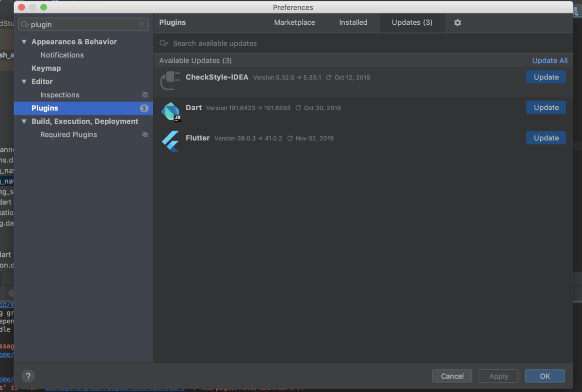Click the Dart plugin logo
This screenshot has width=582, height=392.
[x=171, y=112]
